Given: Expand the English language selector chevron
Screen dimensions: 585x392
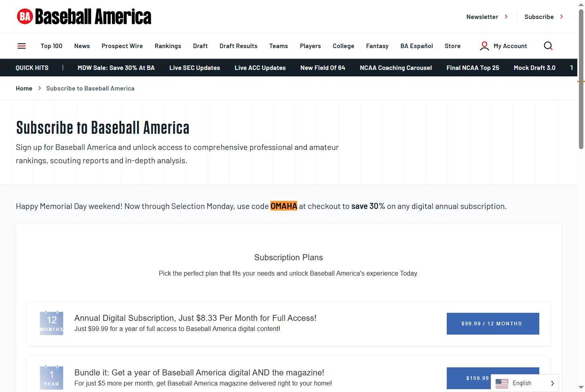Looking at the screenshot, I should [x=552, y=383].
